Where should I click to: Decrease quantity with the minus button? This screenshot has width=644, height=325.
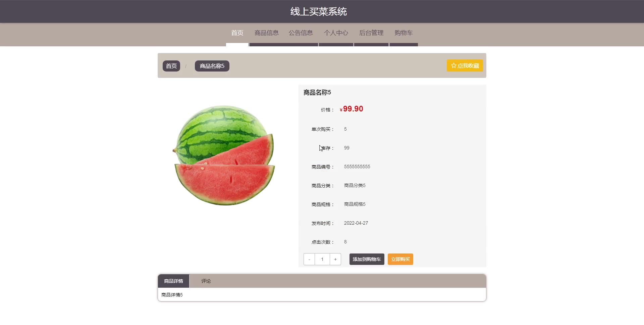tap(309, 259)
